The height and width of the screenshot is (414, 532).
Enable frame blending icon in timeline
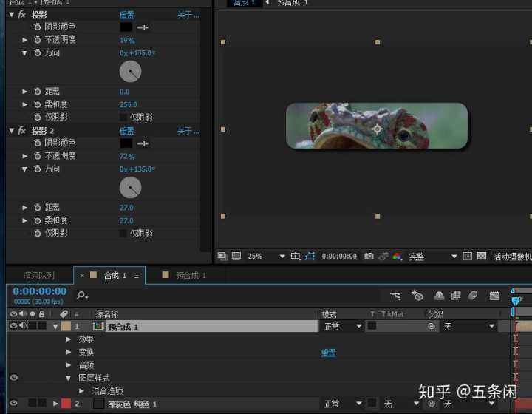pyautogui.click(x=456, y=296)
